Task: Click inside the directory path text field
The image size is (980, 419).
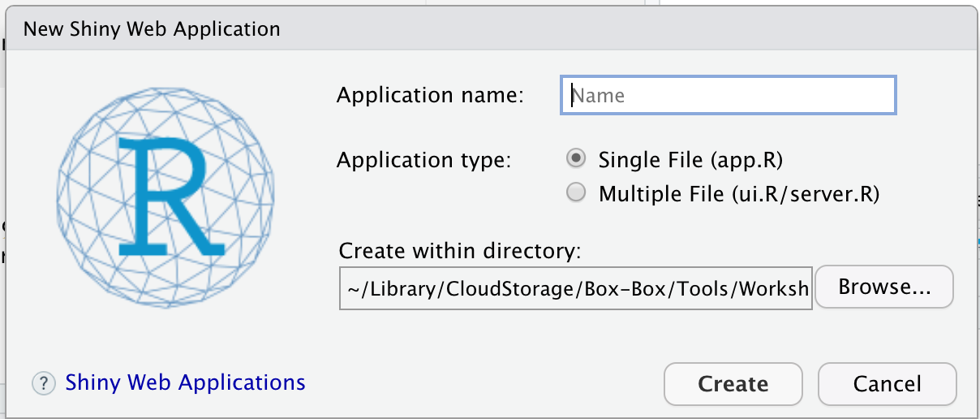Action: click(575, 288)
